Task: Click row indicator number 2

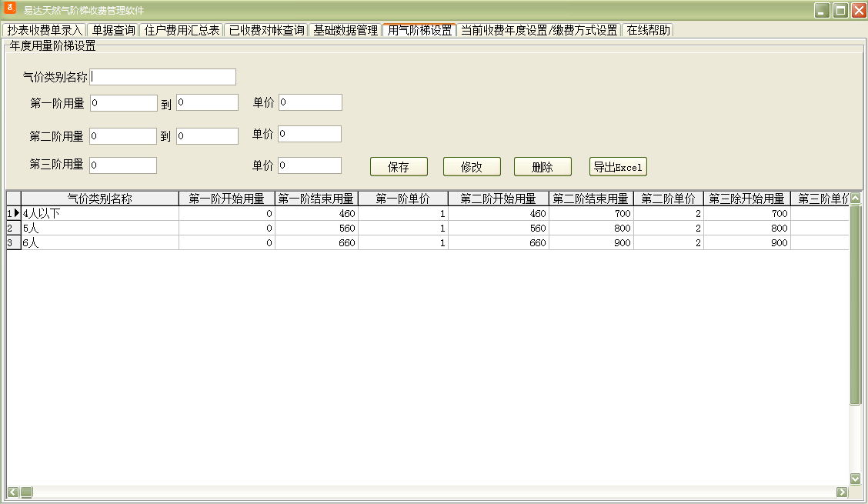Action: 13,229
